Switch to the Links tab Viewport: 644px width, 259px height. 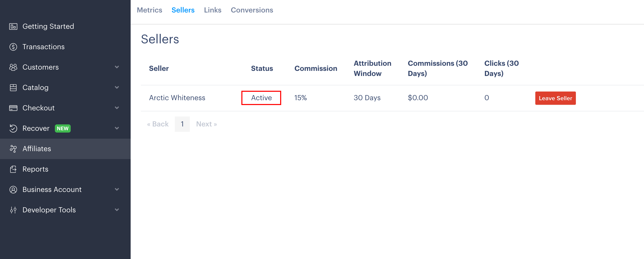[x=213, y=10]
